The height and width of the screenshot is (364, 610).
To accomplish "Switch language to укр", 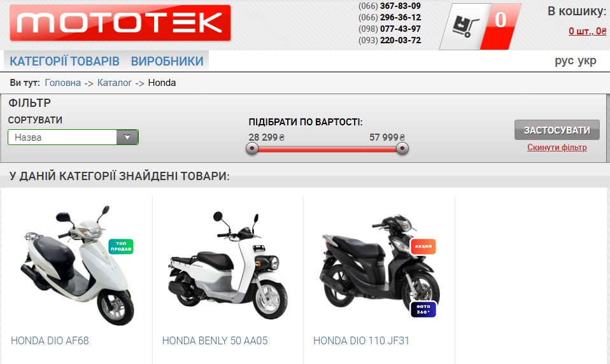I will 587,61.
